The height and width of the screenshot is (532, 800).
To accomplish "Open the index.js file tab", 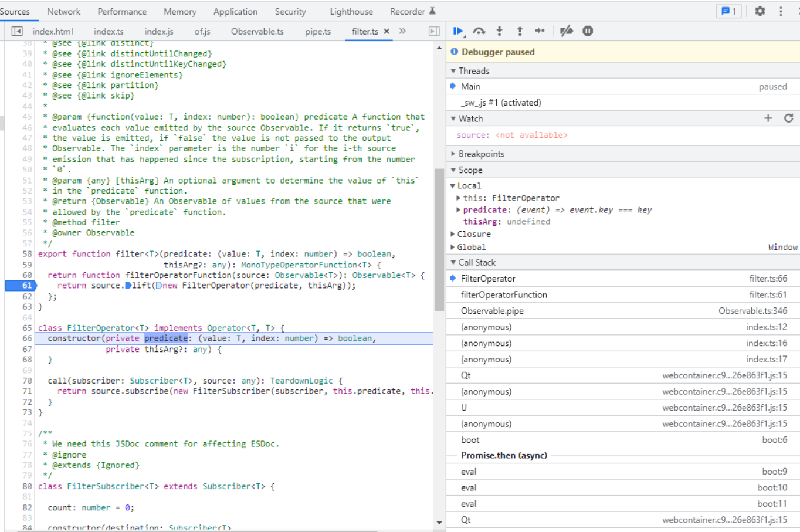I will coord(159,32).
